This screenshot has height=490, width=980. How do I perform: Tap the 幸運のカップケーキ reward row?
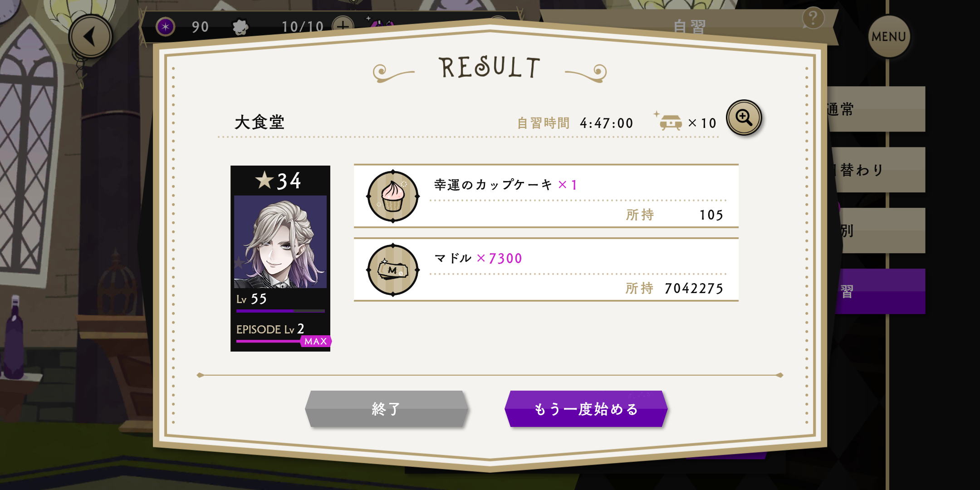coord(546,196)
